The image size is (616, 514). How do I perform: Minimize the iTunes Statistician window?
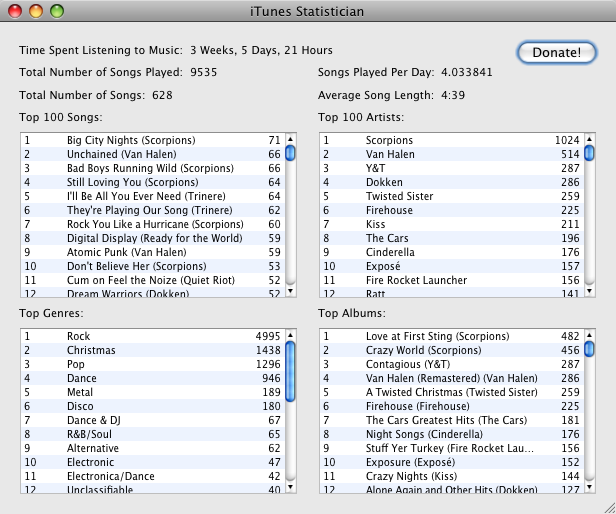(36, 11)
